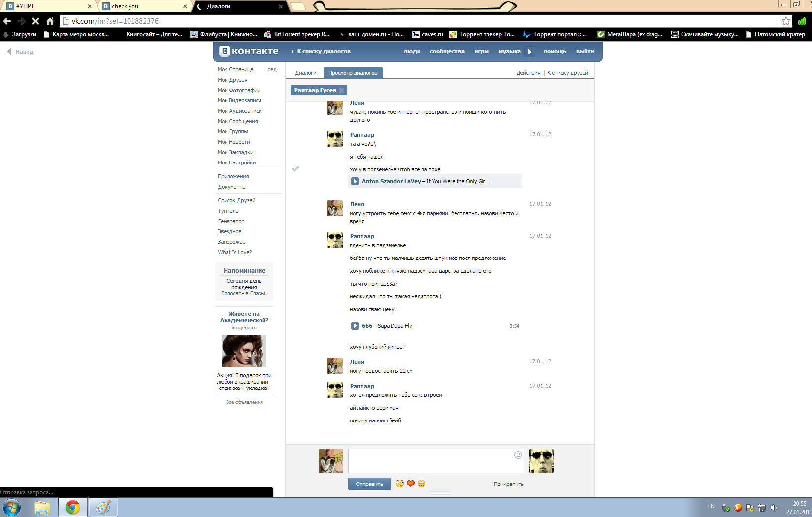
Task: Open the smiley emoji picker in message box
Action: 518,455
